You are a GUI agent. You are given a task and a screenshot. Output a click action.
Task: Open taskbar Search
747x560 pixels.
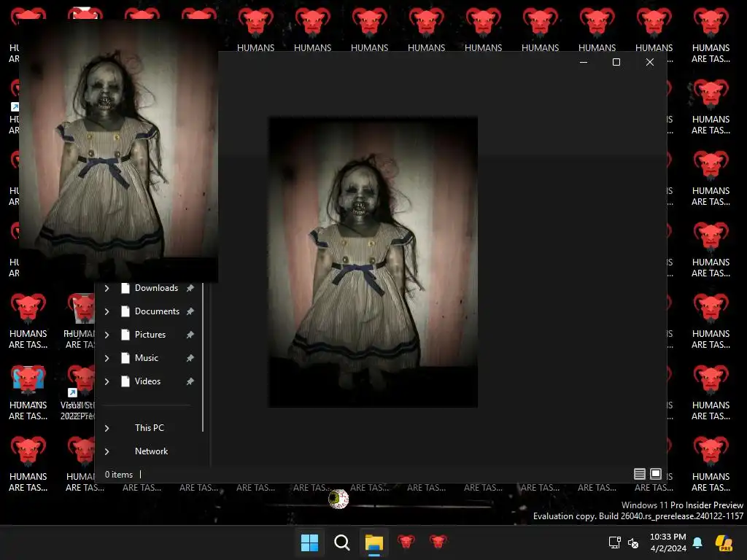(x=341, y=542)
